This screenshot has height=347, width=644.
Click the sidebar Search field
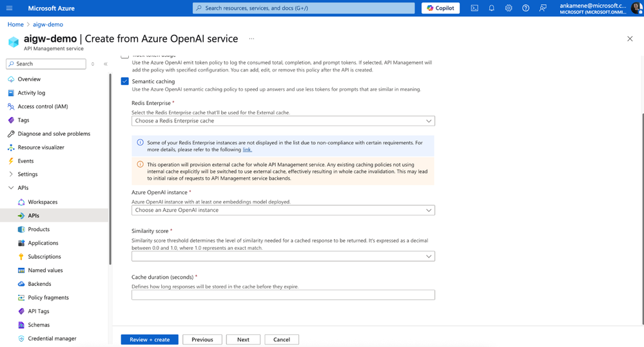pyautogui.click(x=46, y=64)
